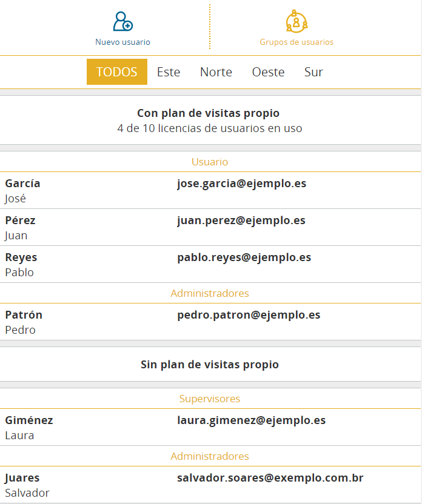Switch to the Este group tab
This screenshot has height=504, width=422.
click(169, 72)
